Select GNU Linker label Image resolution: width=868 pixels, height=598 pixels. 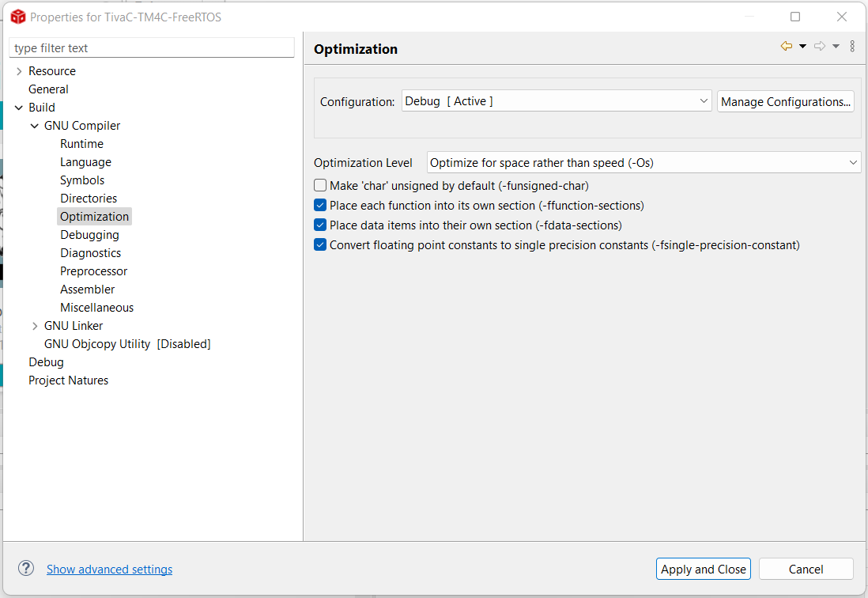pyautogui.click(x=74, y=326)
